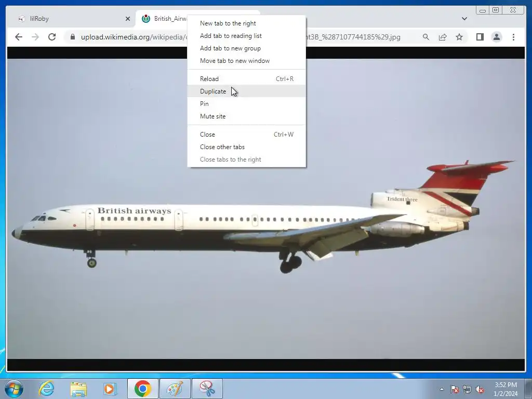
Task: Choose 'Mute site' from the menu
Action: click(x=247, y=116)
